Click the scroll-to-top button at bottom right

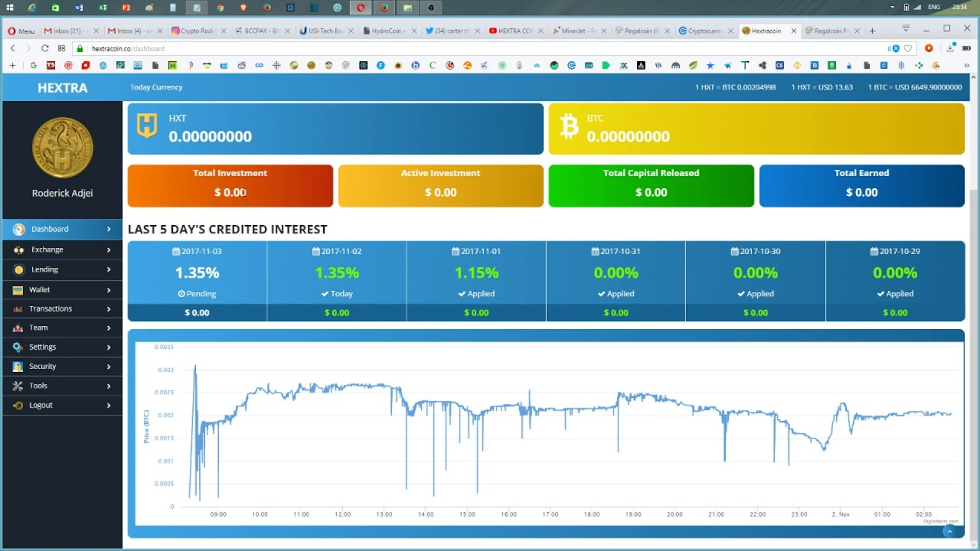click(950, 531)
